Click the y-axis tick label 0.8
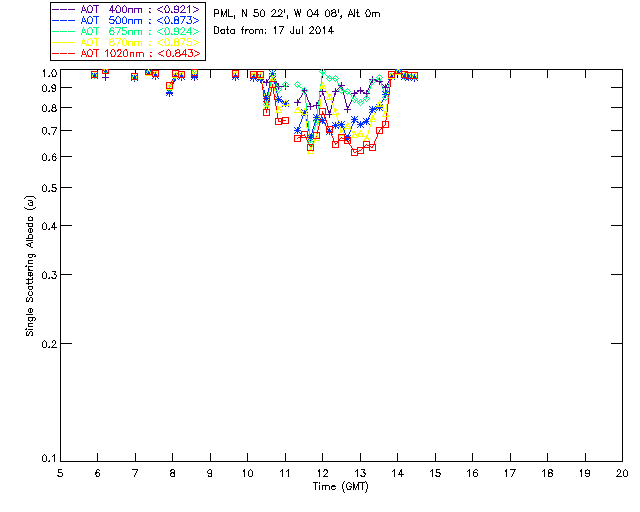 49,108
